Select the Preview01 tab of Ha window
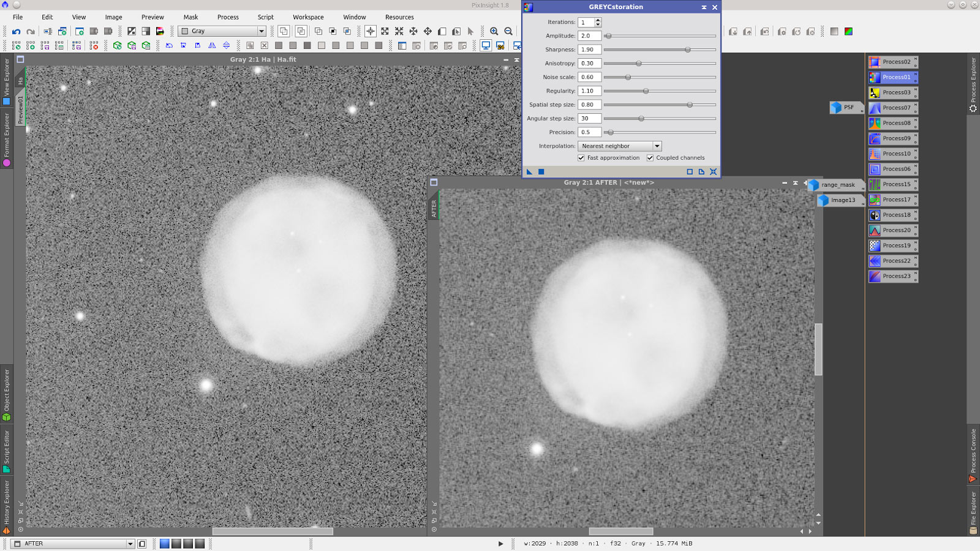980x551 pixels. pos(20,109)
